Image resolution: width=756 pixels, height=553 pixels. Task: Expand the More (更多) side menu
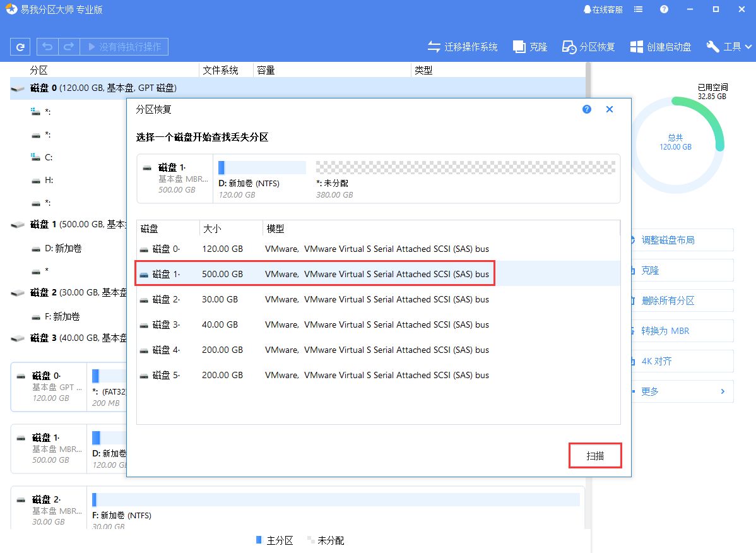click(x=682, y=391)
